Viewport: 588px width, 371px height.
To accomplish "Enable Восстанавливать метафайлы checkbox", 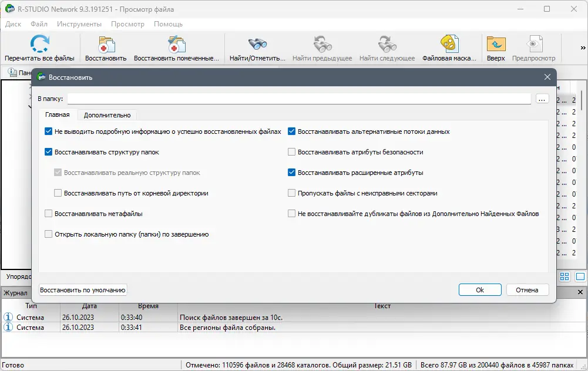I will tap(48, 214).
